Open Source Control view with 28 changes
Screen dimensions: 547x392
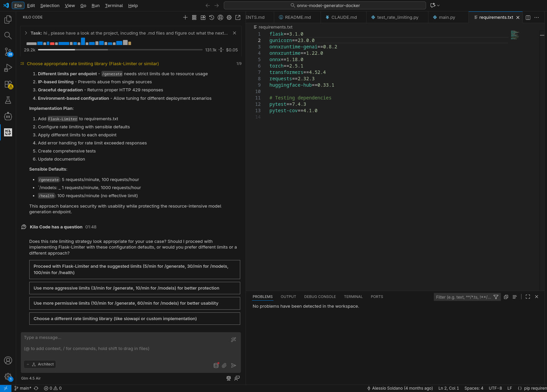point(8,52)
